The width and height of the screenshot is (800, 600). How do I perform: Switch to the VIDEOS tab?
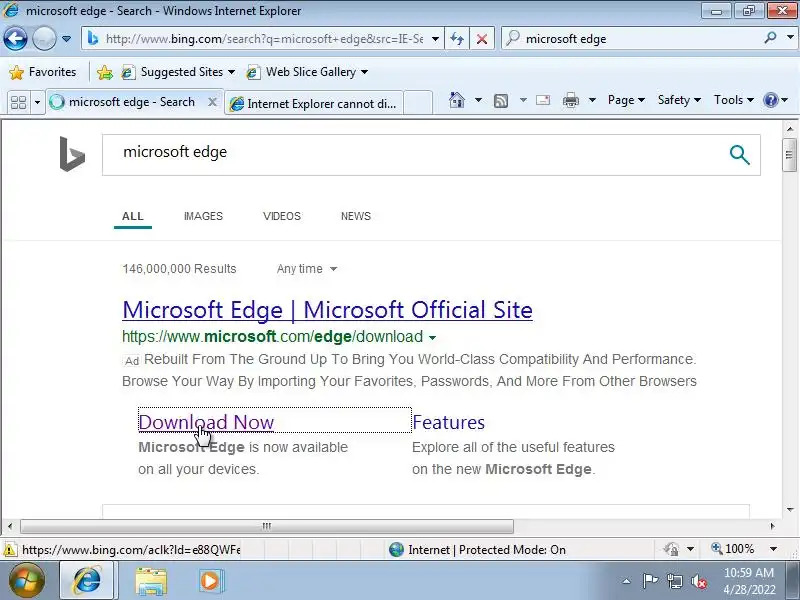[x=282, y=216]
